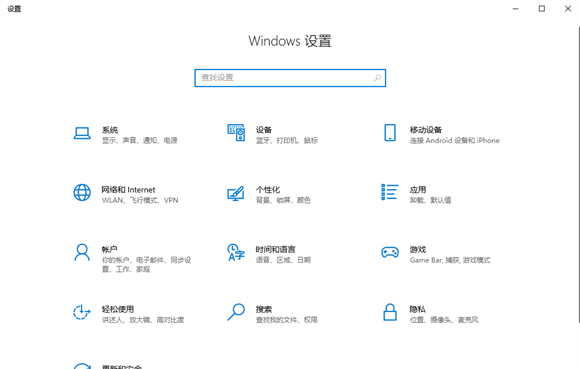This screenshot has width=580, height=369.
Task: Minimize the 设置 window
Action: click(516, 9)
